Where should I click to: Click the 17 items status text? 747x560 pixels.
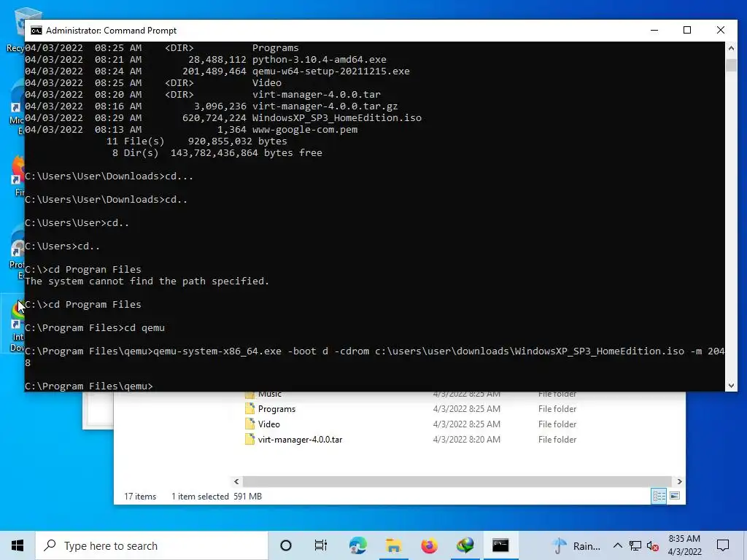click(x=140, y=496)
